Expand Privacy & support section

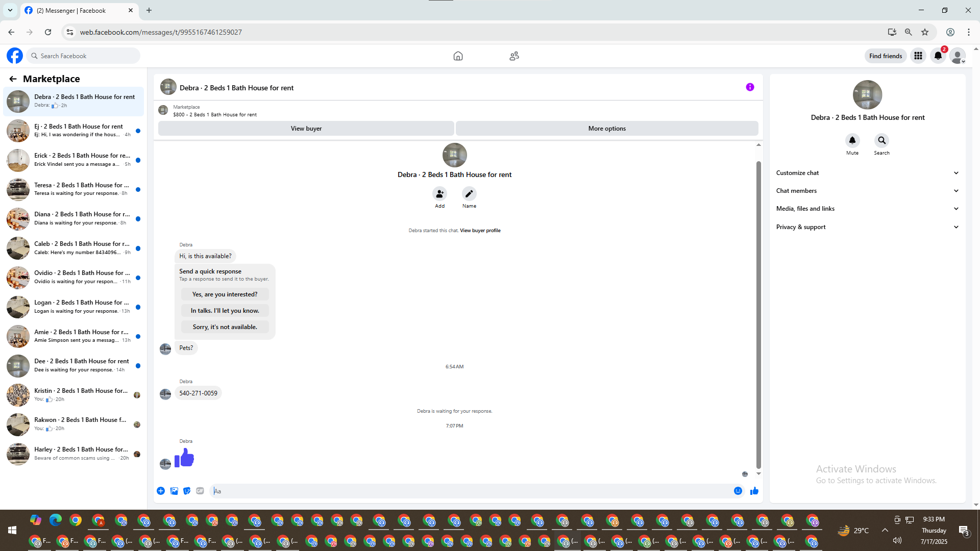pos(867,227)
